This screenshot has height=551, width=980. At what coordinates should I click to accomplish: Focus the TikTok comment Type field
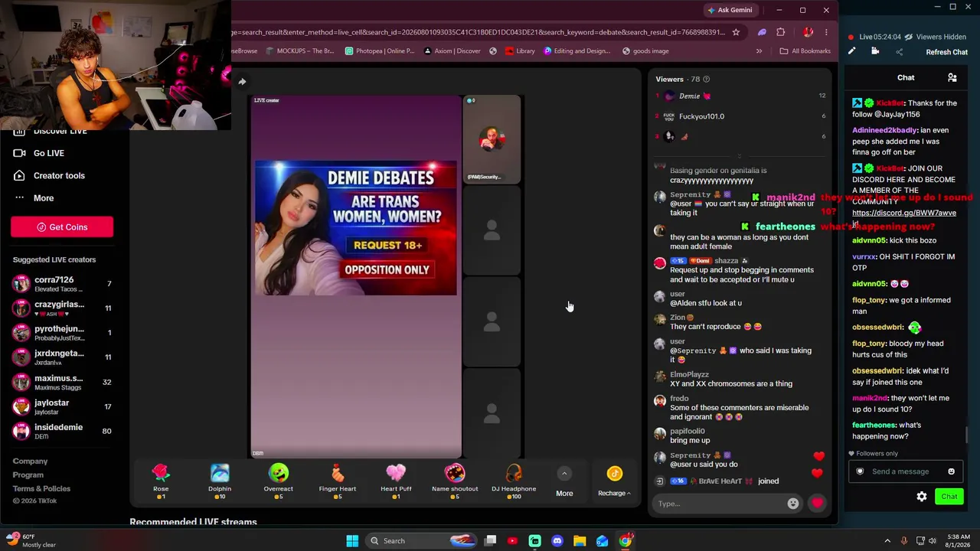point(720,504)
